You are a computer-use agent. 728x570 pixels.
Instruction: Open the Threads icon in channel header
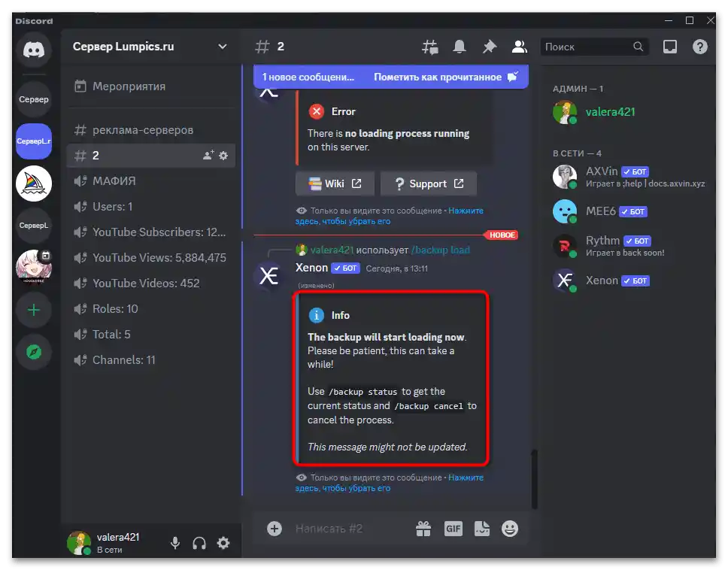click(430, 47)
